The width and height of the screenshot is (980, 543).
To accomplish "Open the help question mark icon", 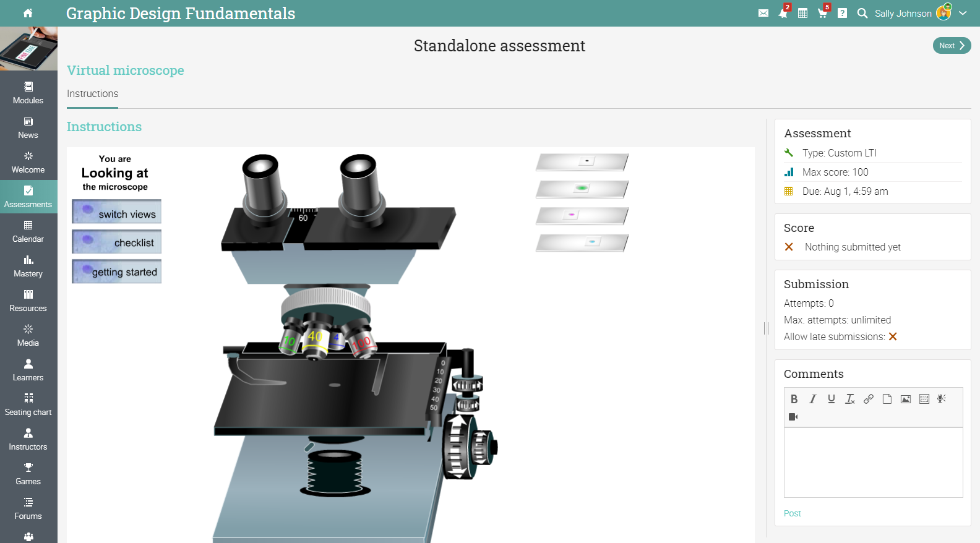I will pyautogui.click(x=842, y=13).
